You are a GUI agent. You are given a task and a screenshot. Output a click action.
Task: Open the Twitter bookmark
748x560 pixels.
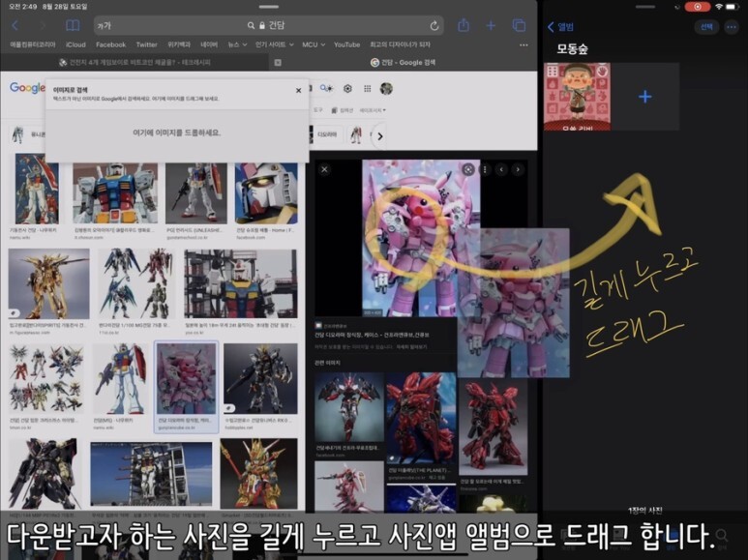tap(146, 44)
